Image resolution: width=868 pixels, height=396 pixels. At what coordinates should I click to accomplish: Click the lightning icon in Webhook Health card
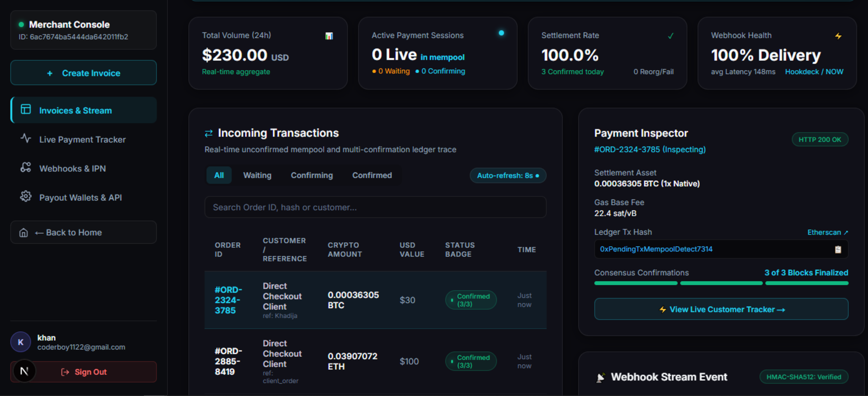[x=839, y=36]
